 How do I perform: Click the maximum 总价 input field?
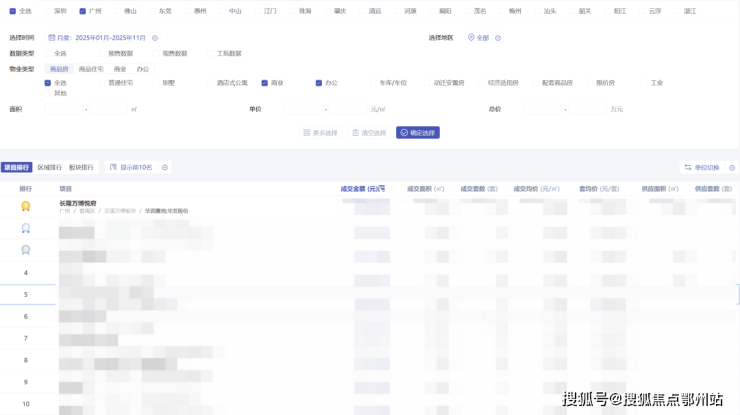click(x=588, y=109)
